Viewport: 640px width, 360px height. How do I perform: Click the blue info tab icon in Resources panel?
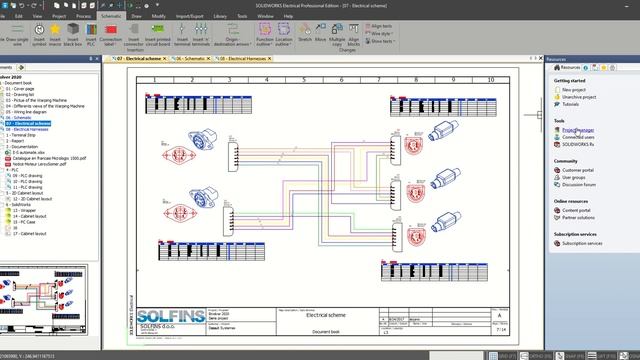point(586,68)
